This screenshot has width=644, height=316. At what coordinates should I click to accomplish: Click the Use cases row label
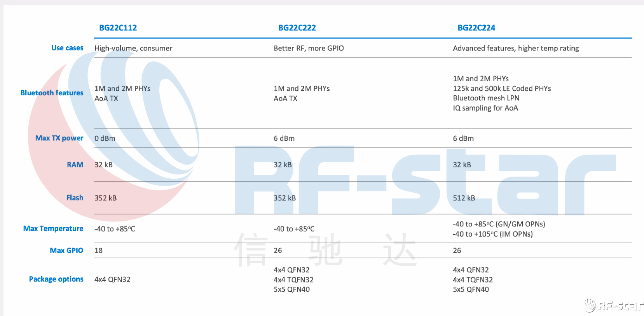coord(67,48)
